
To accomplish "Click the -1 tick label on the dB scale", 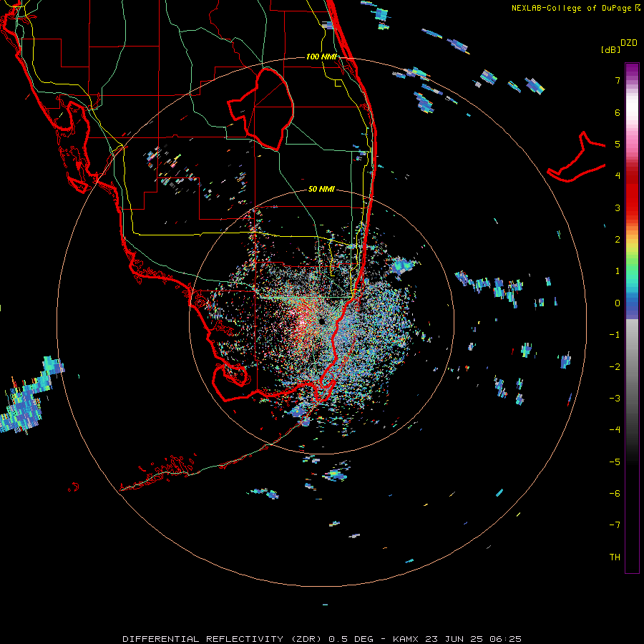I will pos(615,335).
